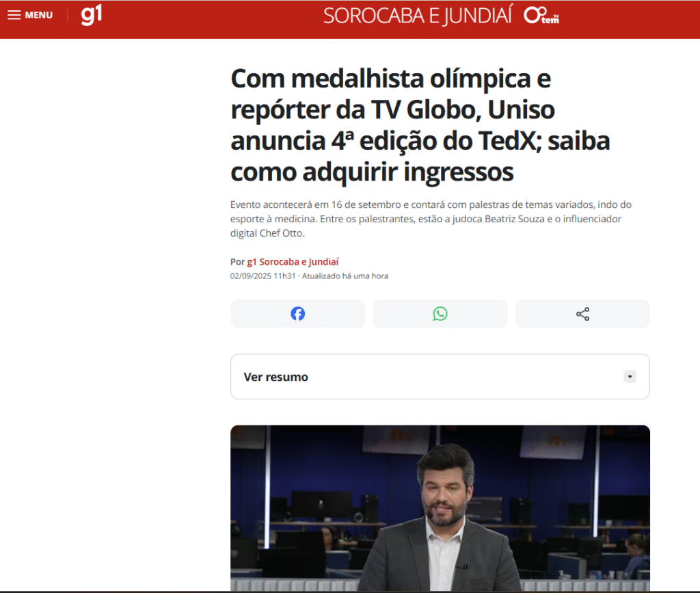Open the generic share options icon
Screen dimensions: 700x593
coord(582,314)
